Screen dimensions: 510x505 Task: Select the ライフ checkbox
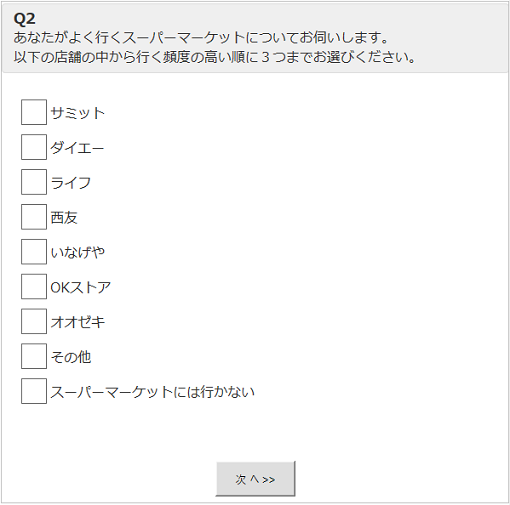[34, 182]
